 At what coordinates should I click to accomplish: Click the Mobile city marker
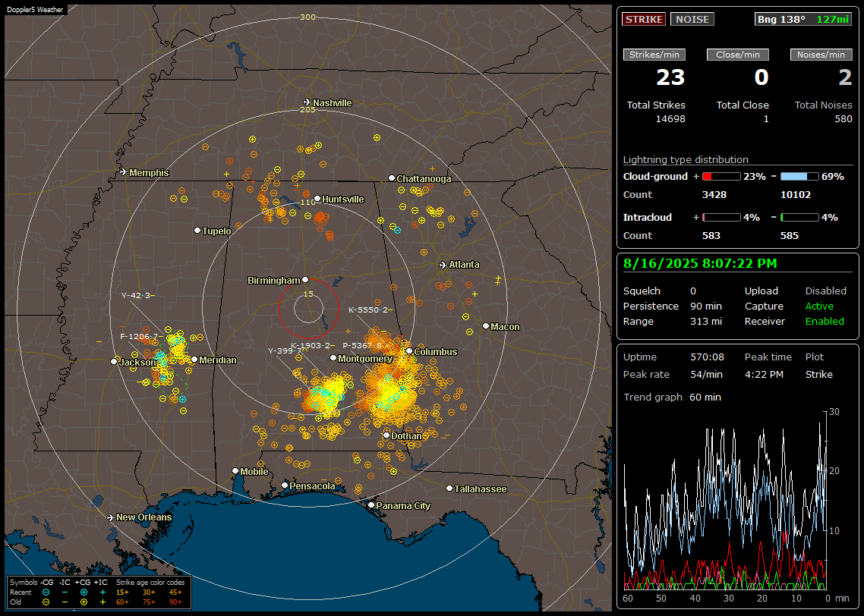click(x=235, y=470)
